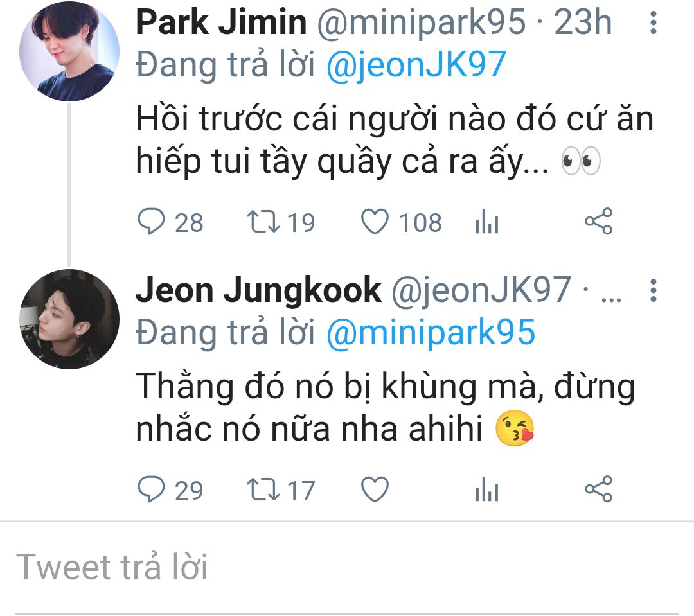Like Jeon Jungkook's tweet
This screenshot has height=616, width=694.
point(375,490)
